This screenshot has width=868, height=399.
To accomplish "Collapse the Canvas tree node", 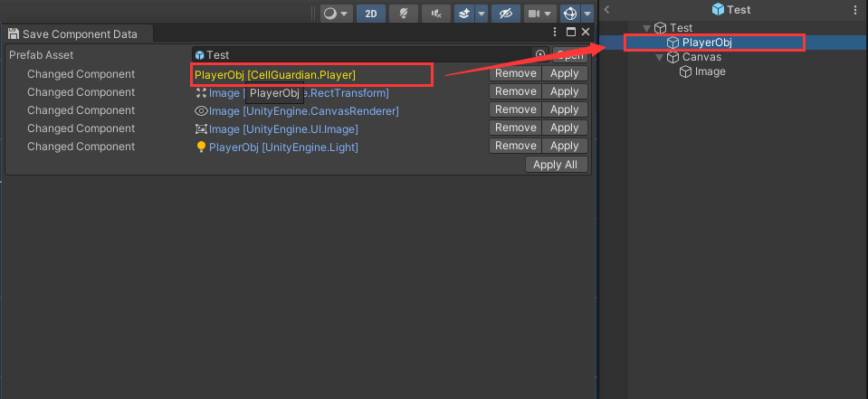I will tap(659, 57).
